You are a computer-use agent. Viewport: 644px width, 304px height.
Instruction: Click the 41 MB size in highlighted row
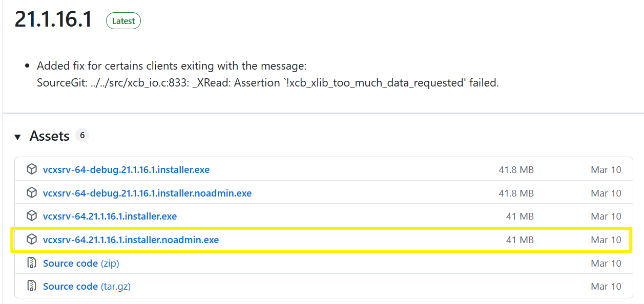pyautogui.click(x=520, y=240)
